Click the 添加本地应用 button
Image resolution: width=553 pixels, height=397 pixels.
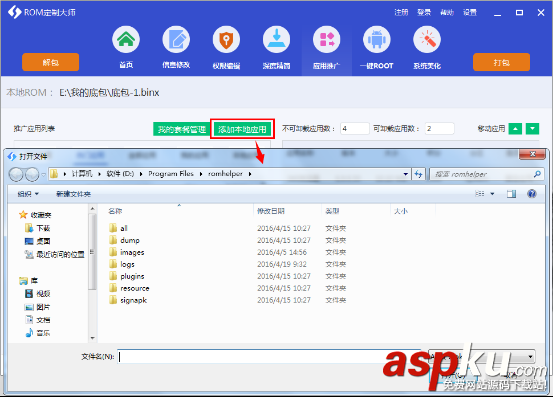(x=242, y=129)
